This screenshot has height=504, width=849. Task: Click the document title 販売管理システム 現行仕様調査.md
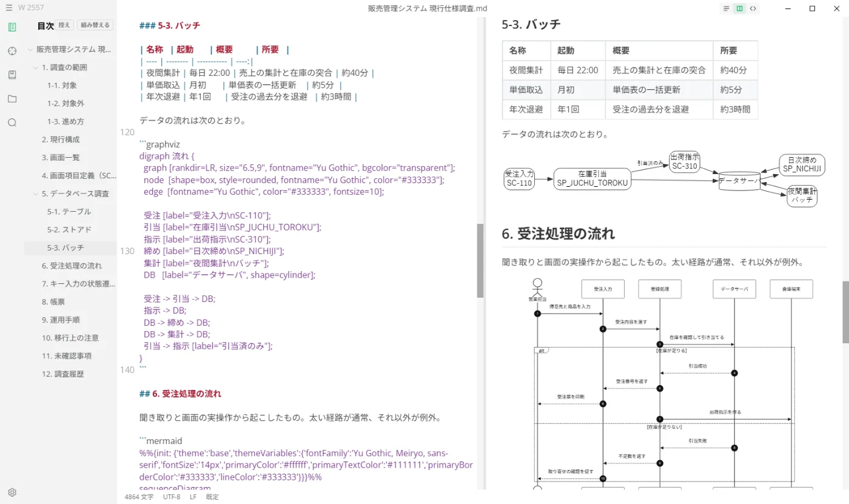[428, 8]
